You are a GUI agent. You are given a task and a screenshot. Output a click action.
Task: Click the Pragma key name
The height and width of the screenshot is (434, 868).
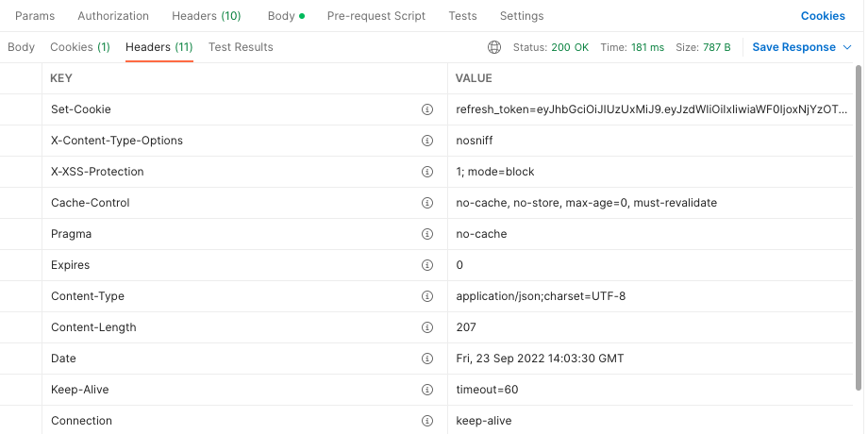(72, 234)
